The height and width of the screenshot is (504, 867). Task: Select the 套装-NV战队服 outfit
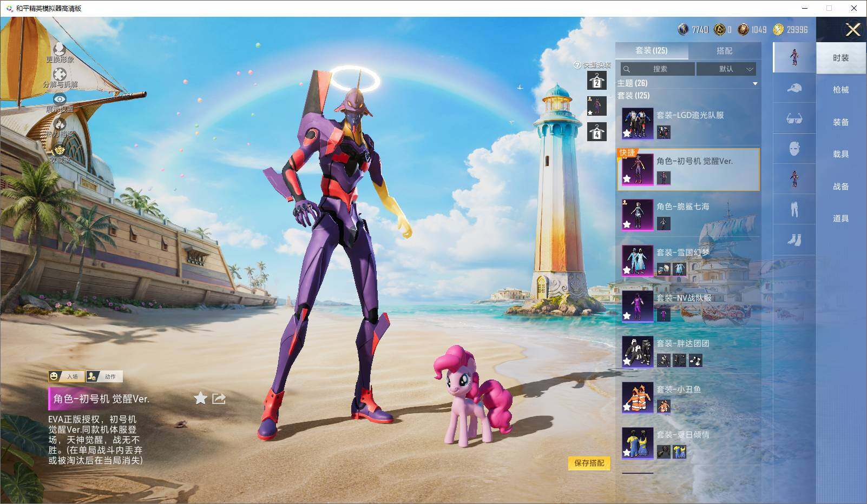click(x=688, y=306)
